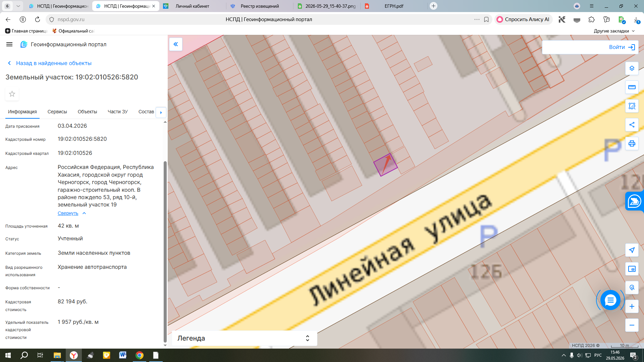Select the highlighted purple parcel on the map
Screen dimensions: 644x362
pos(385,165)
